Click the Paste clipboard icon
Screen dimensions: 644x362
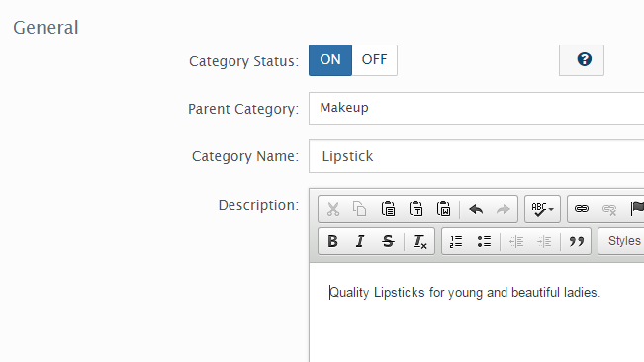click(x=388, y=209)
